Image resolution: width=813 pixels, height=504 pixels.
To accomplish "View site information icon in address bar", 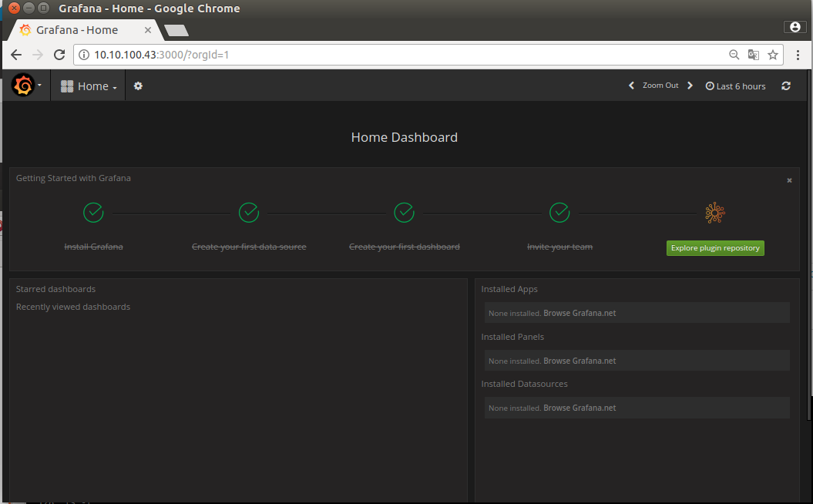I will click(84, 55).
